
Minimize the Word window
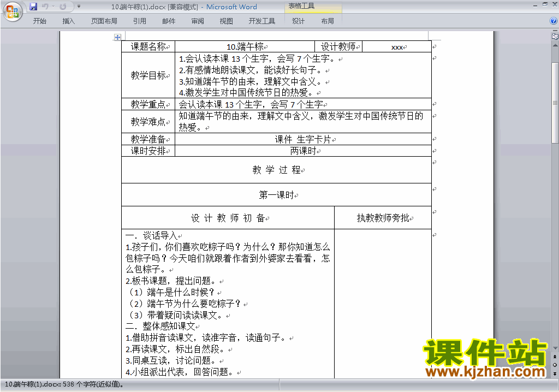(535, 5)
